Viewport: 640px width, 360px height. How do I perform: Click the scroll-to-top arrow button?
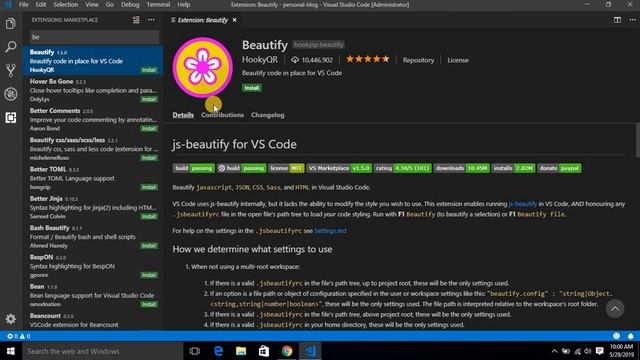point(615,309)
